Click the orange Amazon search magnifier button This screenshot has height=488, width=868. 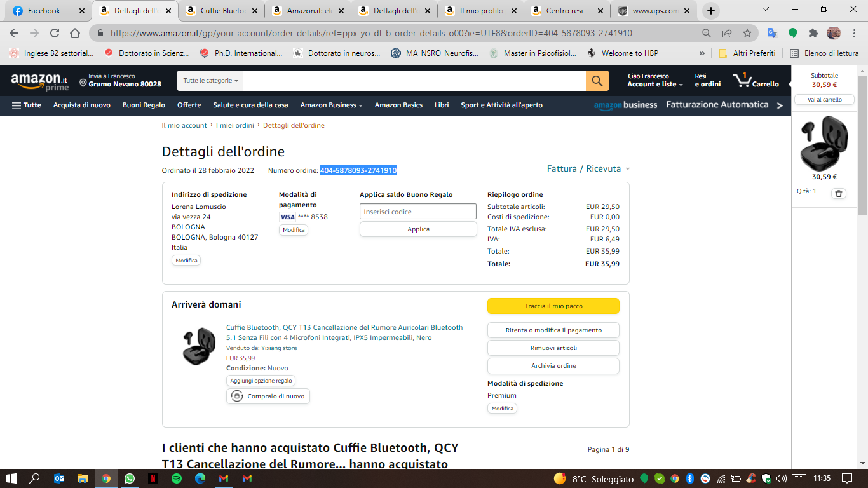(597, 81)
